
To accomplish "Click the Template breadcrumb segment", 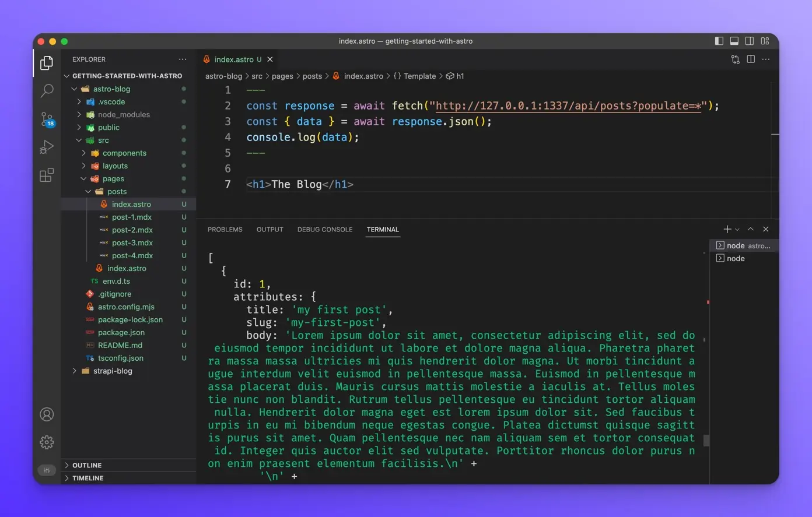I will point(415,76).
